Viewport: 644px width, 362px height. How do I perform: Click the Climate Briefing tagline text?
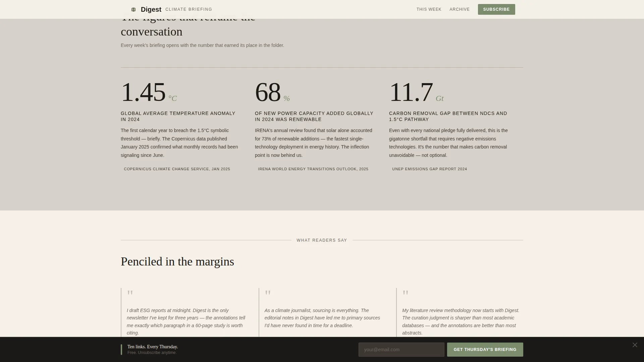[189, 9]
